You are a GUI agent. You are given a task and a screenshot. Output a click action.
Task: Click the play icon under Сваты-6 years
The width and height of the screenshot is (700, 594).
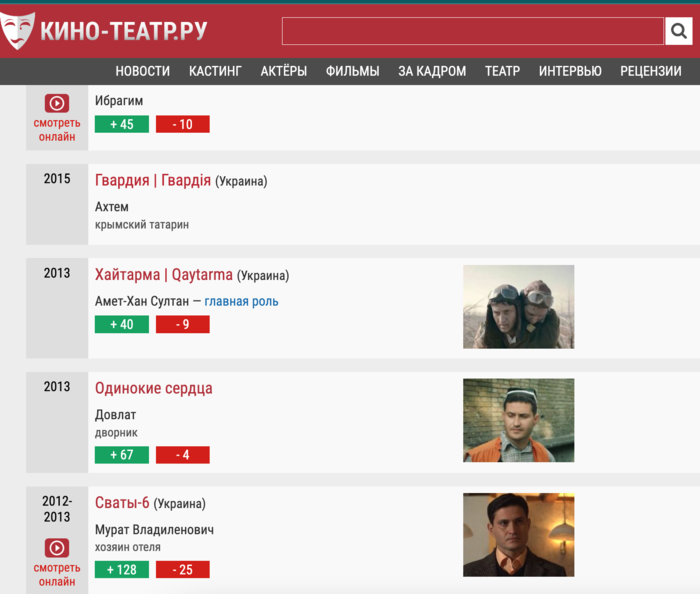click(57, 548)
